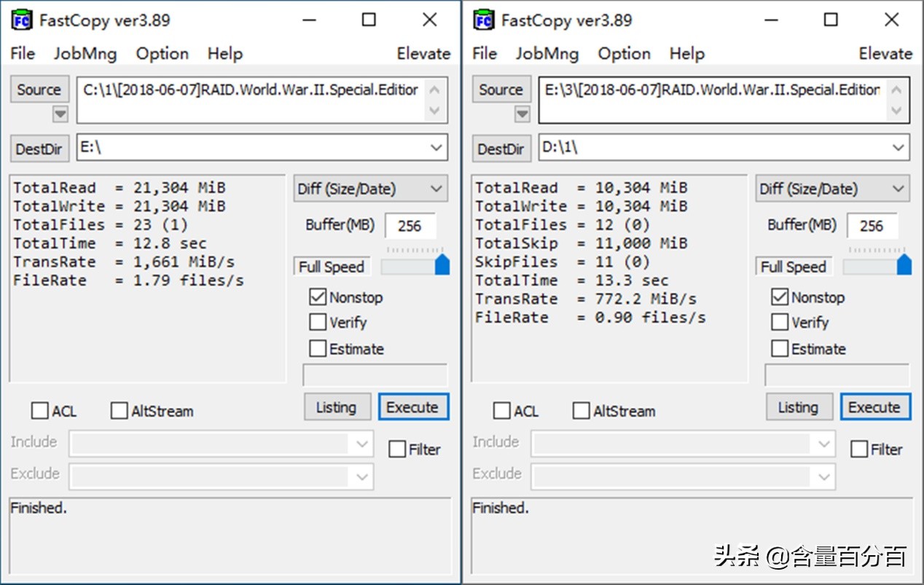The image size is (924, 585).
Task: Click Execute button in left window
Action: tap(413, 407)
